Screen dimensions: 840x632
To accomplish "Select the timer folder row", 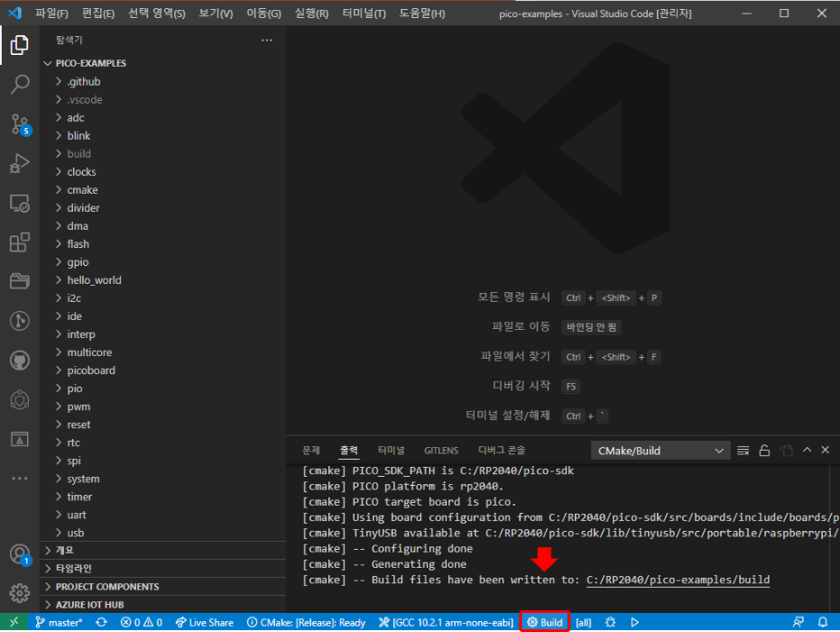I will click(x=163, y=497).
